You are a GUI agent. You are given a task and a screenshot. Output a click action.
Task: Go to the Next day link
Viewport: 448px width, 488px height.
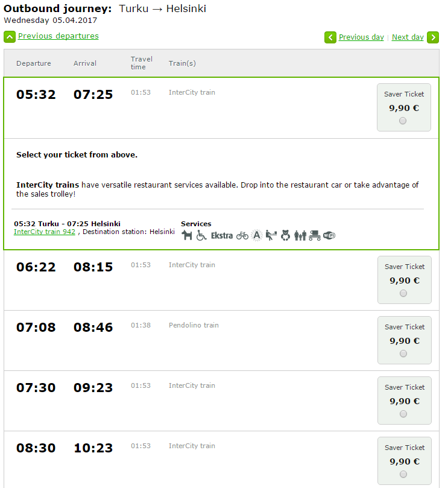coord(408,37)
